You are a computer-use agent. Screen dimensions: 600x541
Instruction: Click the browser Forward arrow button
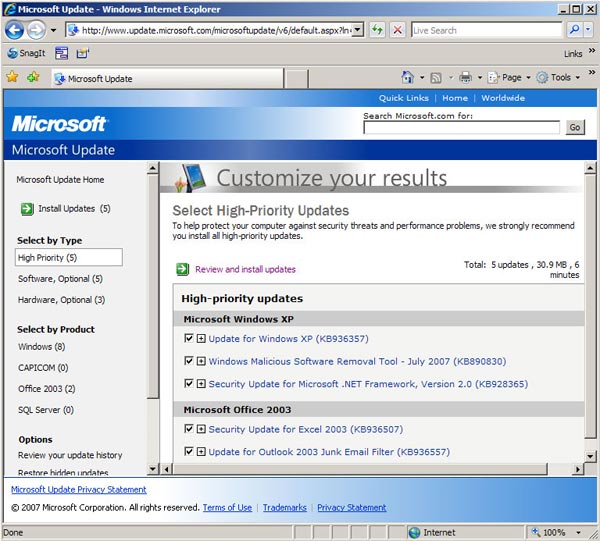pos(36,30)
